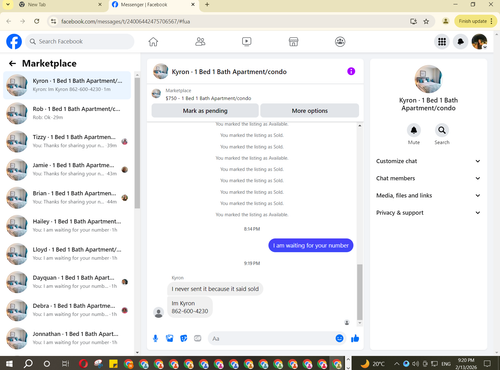The image size is (500, 370).
Task: Open the Facebook menu grid icon
Action: (442, 42)
